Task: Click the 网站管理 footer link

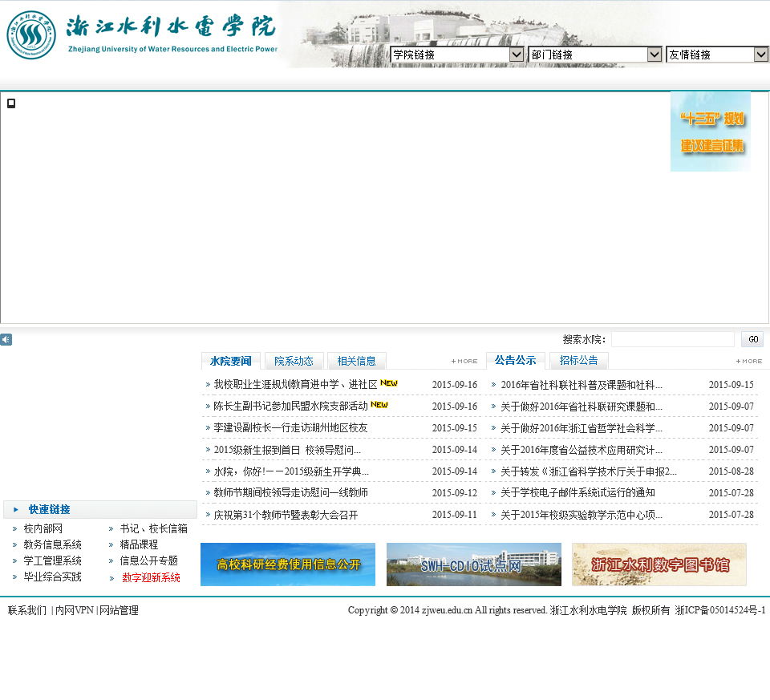Action: coord(119,610)
